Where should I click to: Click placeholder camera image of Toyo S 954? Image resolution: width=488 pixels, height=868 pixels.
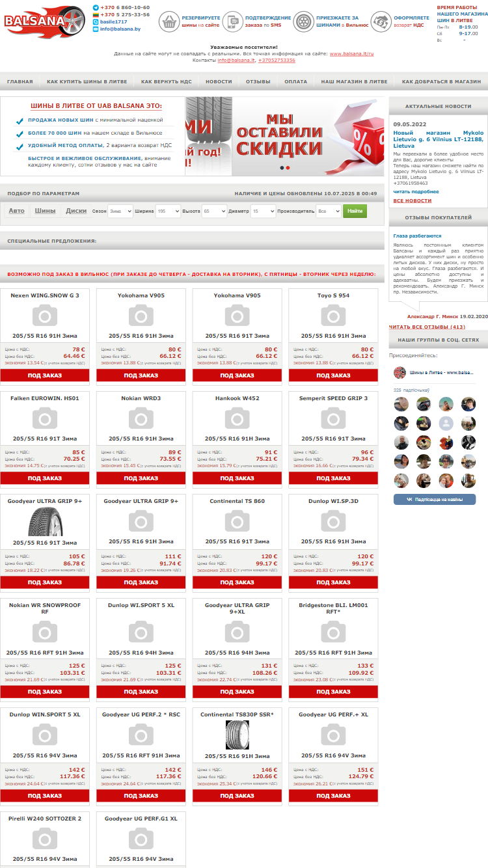click(333, 316)
